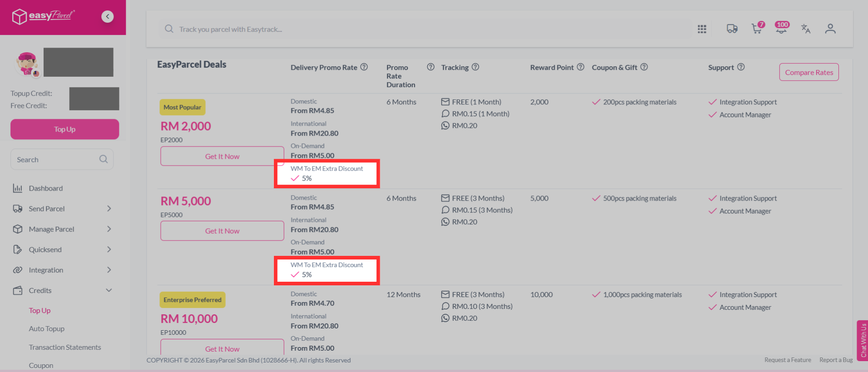
Task: Open Coupon under Credits
Action: [x=41, y=365]
